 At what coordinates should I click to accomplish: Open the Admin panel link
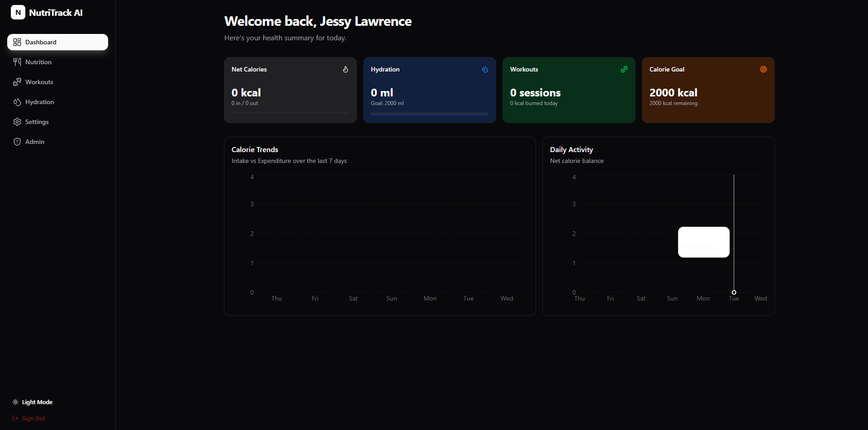click(57, 142)
